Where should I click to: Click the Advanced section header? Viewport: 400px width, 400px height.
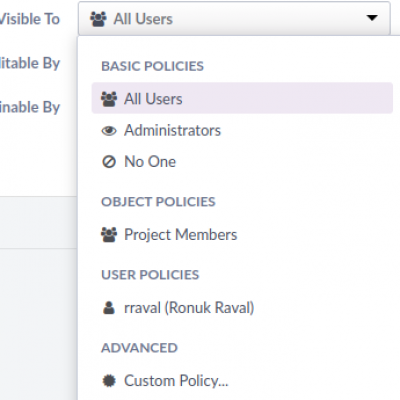pyautogui.click(x=139, y=348)
